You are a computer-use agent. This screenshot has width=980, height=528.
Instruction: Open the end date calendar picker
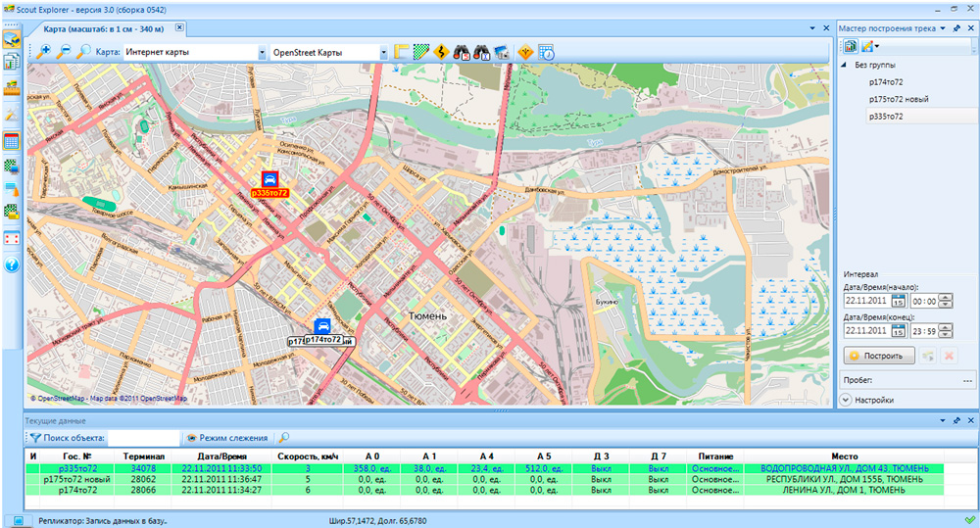tap(898, 331)
